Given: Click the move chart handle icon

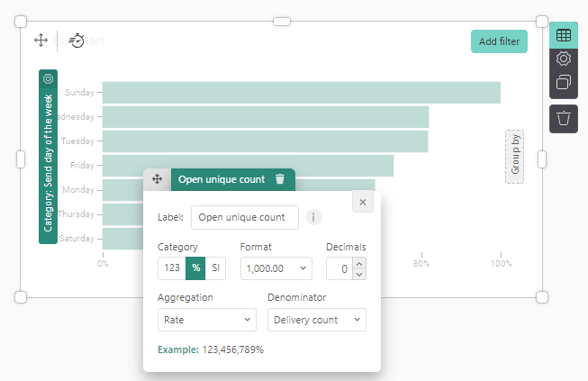Looking at the screenshot, I should click(41, 41).
